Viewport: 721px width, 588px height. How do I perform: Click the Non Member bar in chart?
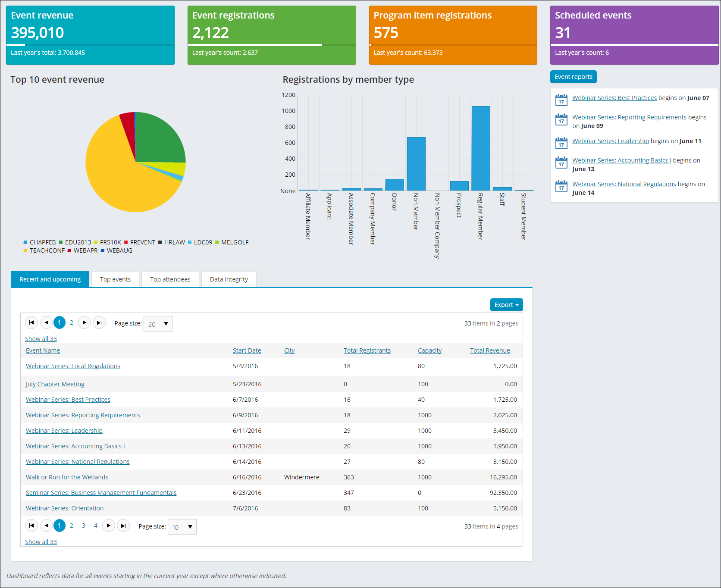point(416,164)
